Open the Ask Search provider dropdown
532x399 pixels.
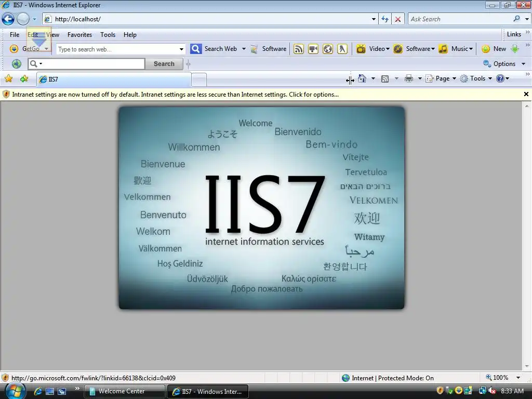[527, 19]
